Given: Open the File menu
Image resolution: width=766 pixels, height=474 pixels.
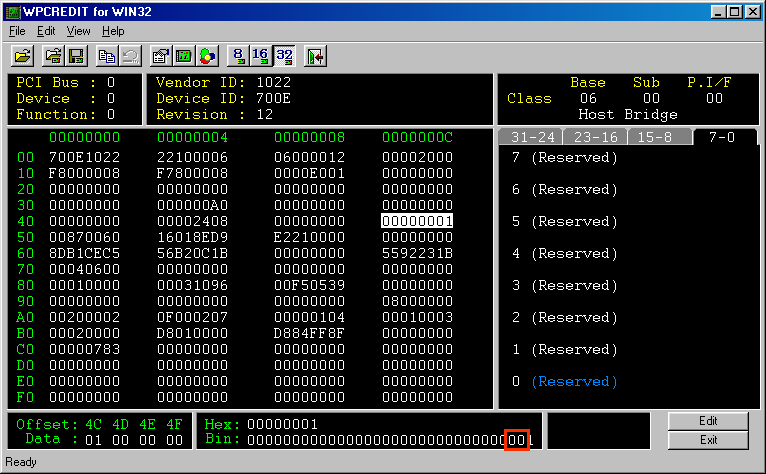Looking at the screenshot, I should pyautogui.click(x=17, y=31).
